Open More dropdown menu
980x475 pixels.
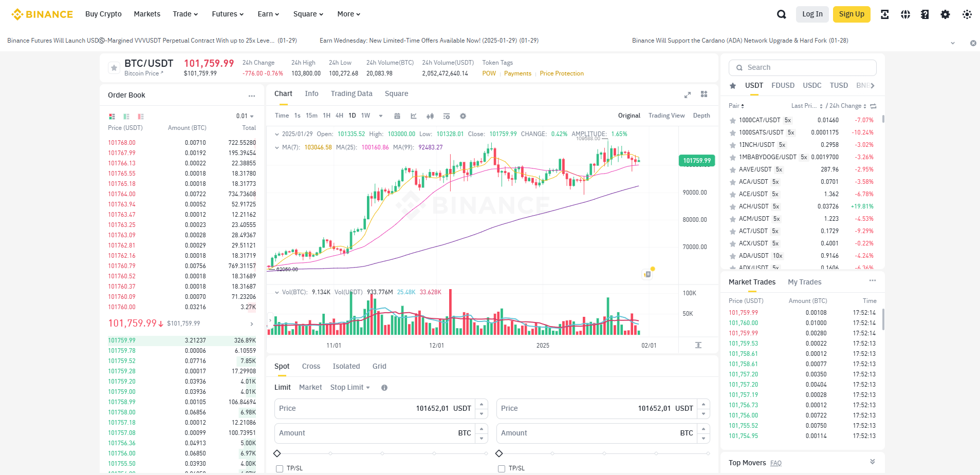pyautogui.click(x=349, y=14)
